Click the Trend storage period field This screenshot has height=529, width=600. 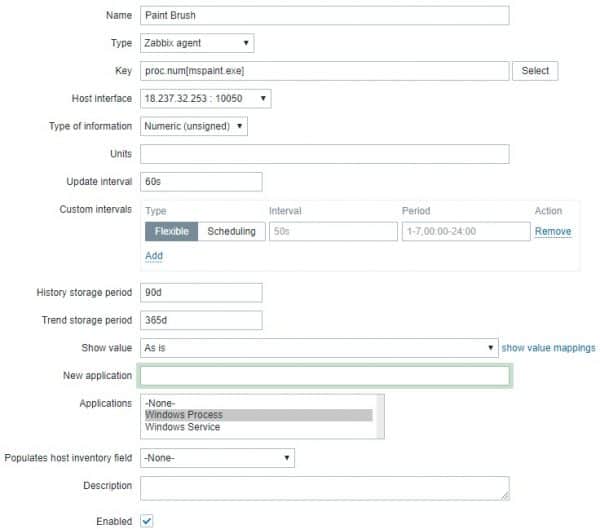coord(201,320)
